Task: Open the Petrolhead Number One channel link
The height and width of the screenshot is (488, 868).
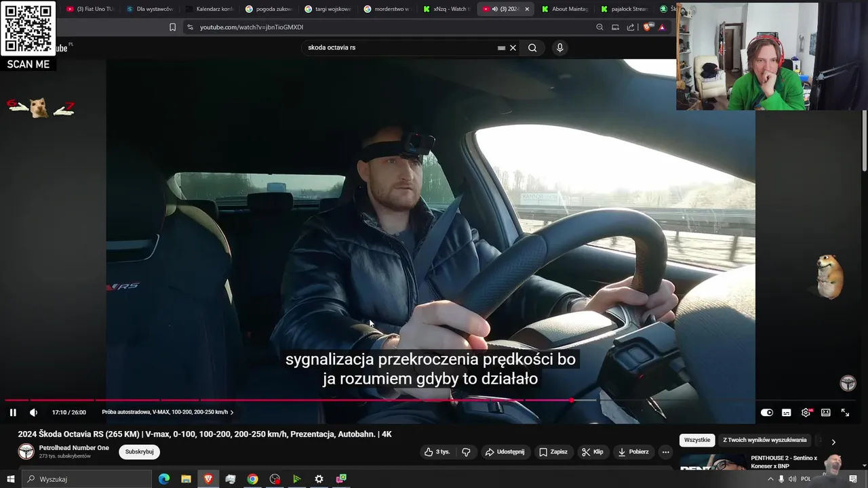Action: (x=74, y=448)
